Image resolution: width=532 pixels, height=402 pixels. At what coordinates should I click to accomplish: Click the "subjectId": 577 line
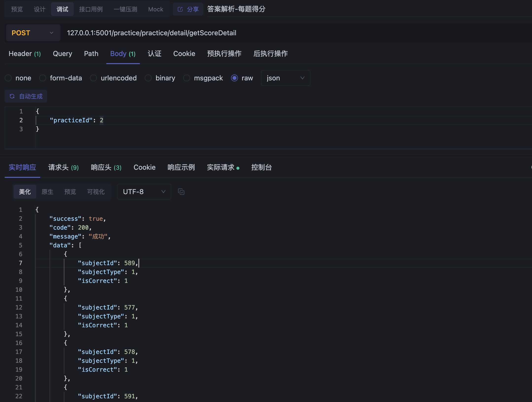[x=108, y=307]
